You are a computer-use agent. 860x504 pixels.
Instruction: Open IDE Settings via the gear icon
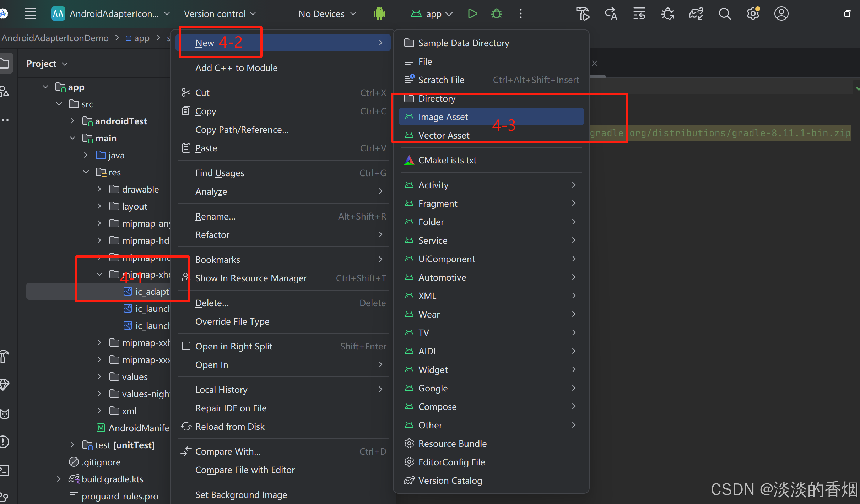pos(753,13)
